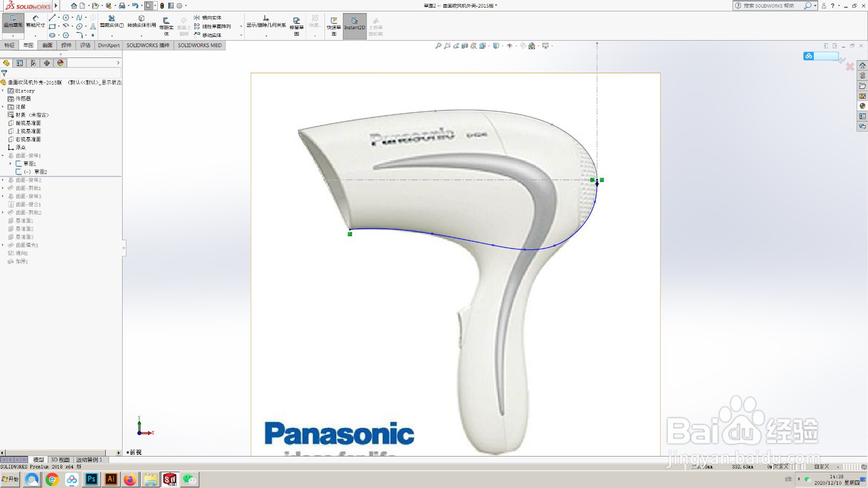
Task: Open the Design Library task pane tab
Action: (862, 76)
